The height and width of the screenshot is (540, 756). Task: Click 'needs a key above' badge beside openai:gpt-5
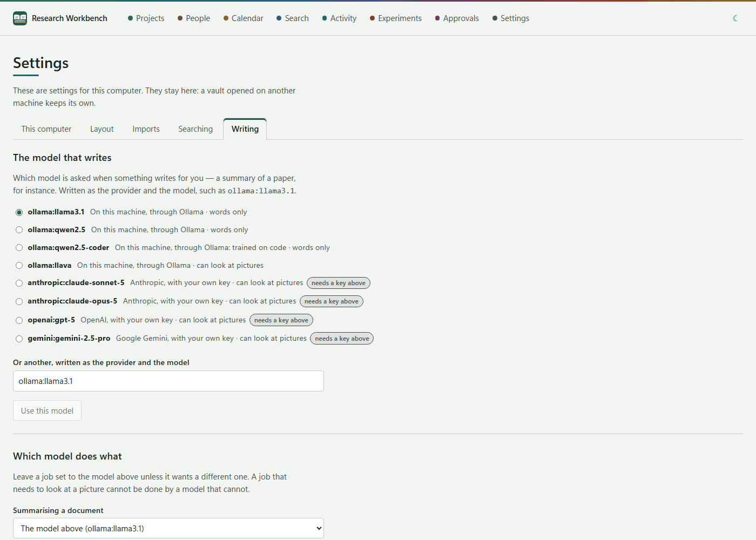[281, 320]
